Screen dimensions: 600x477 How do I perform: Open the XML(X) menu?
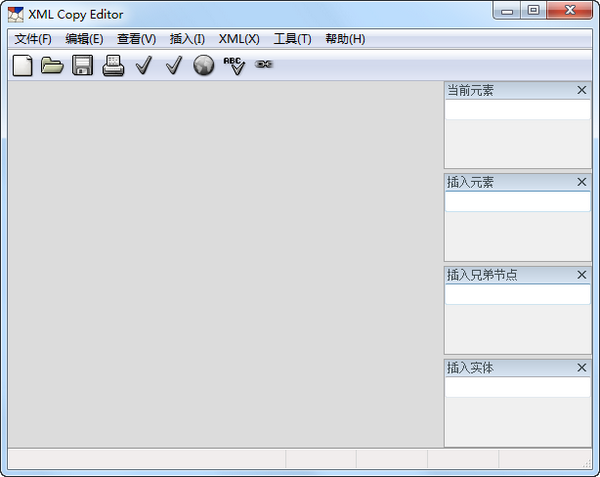pos(239,39)
